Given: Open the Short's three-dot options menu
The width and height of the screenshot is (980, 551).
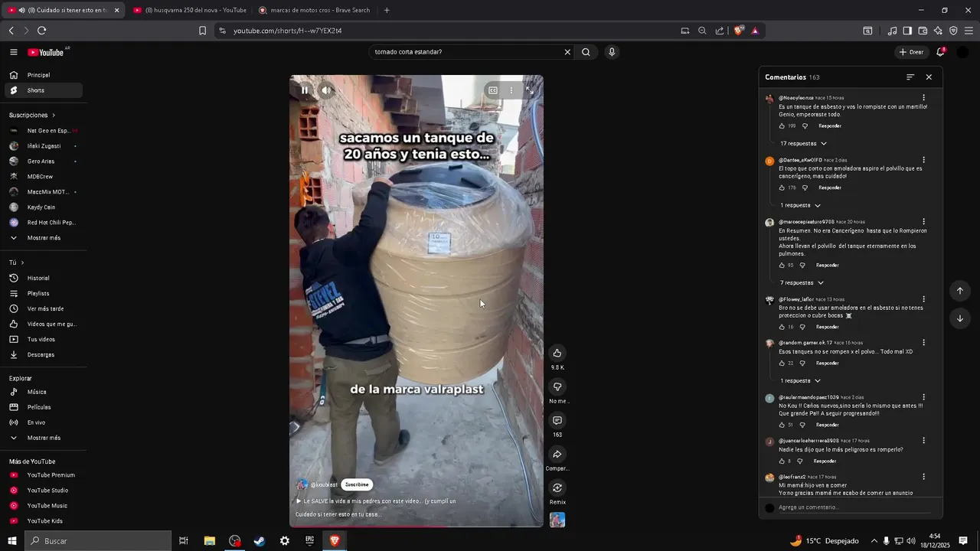Looking at the screenshot, I should (x=511, y=90).
